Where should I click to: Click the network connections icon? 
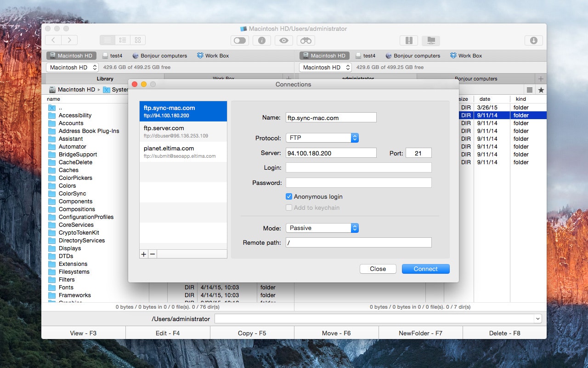(431, 40)
